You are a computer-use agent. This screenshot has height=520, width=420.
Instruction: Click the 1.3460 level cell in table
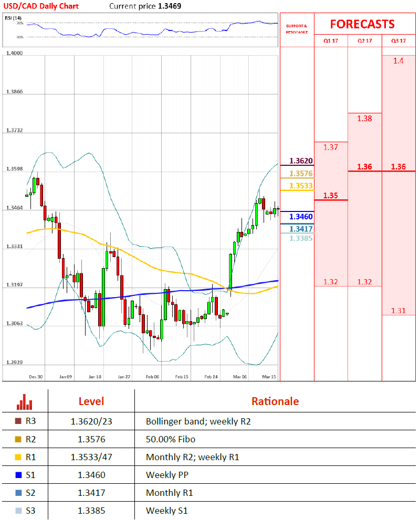91,475
